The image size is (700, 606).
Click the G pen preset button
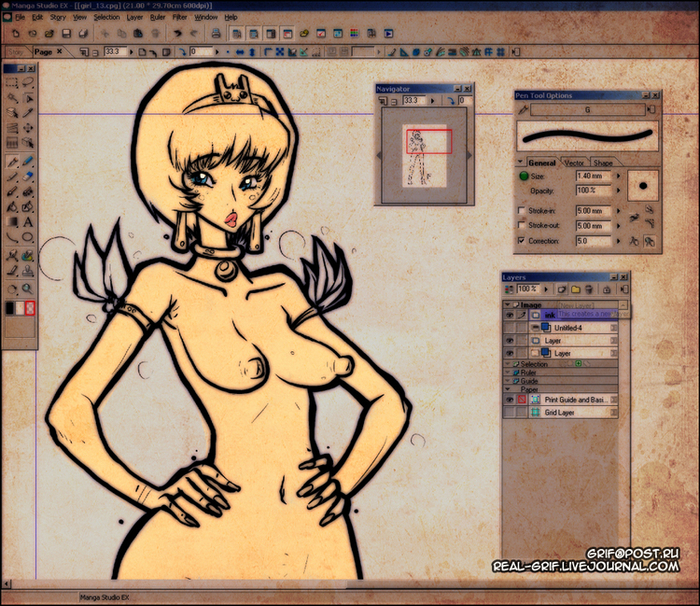point(587,109)
